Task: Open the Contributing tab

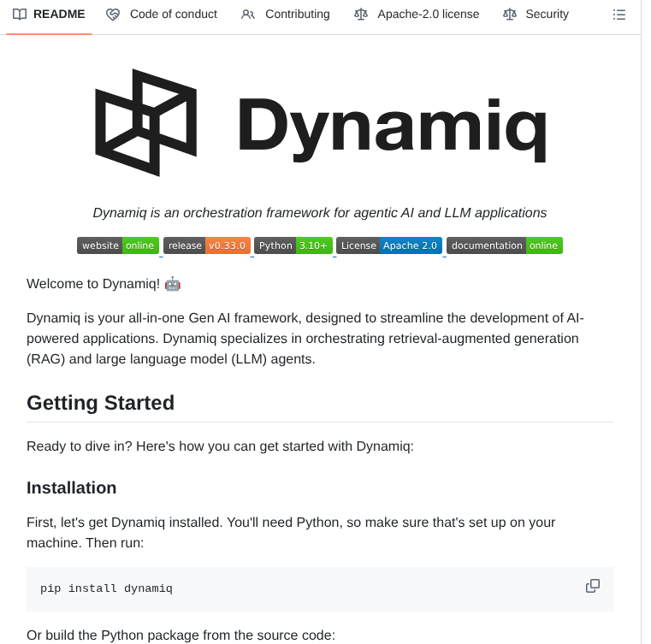Action: pos(286,14)
